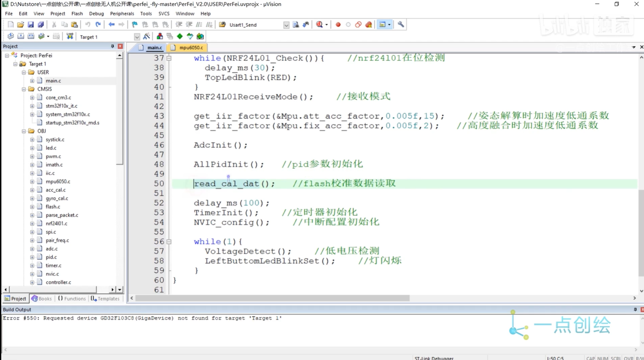644x360 pixels.
Task: Insert a bookmark using the flag icon
Action: click(135, 25)
